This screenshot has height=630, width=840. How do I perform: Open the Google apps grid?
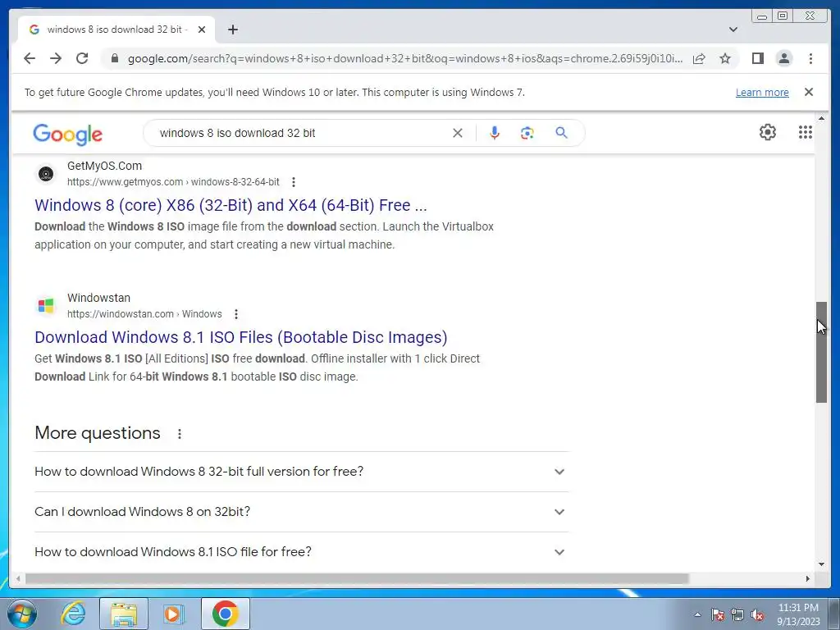(806, 132)
